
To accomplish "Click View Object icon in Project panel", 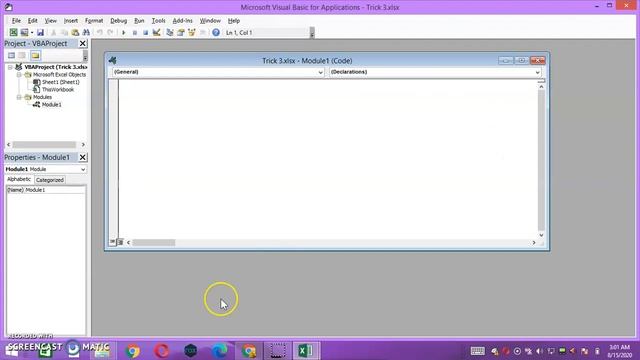I will point(22,56).
